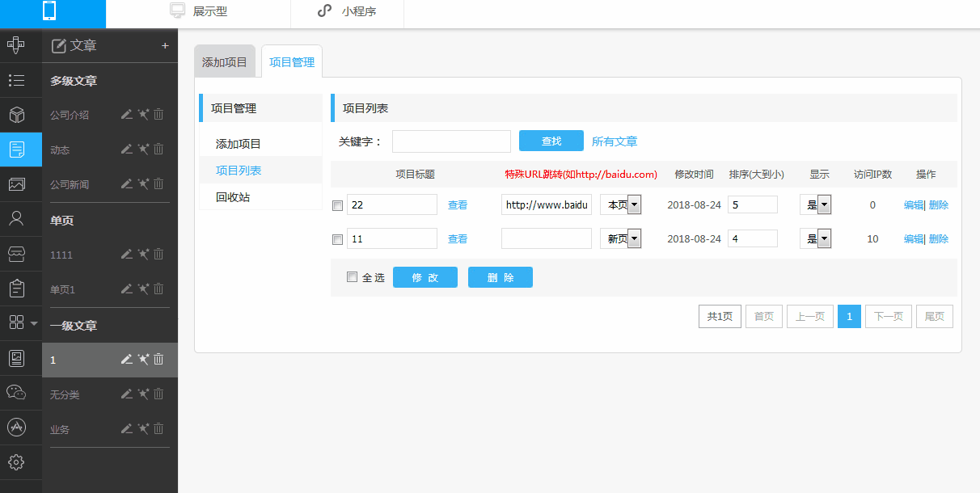This screenshot has width=980, height=493.
Task: Trash icon for 动态
Action: pyautogui.click(x=158, y=149)
